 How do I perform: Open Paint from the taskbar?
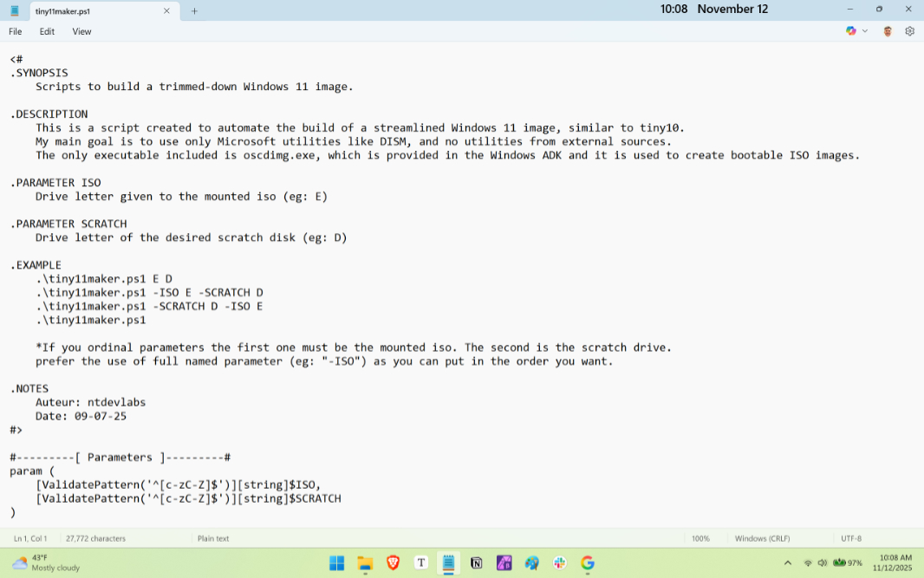530,562
